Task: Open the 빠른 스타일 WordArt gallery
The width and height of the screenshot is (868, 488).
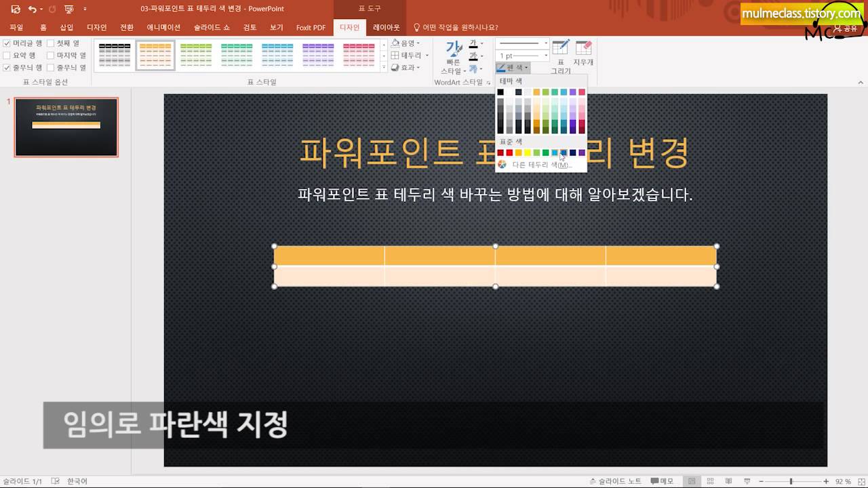Action: tap(453, 58)
